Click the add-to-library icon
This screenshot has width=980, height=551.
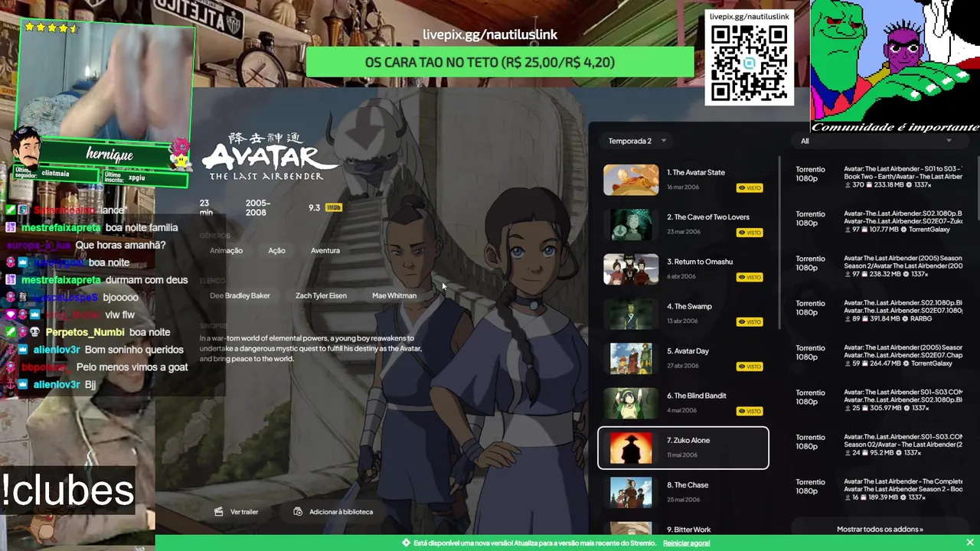[x=298, y=512]
